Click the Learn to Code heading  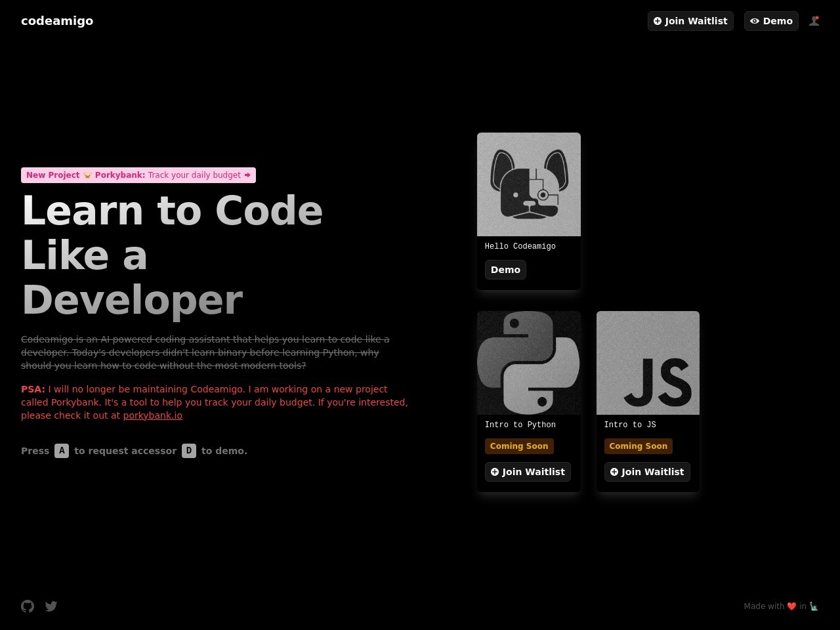pos(173,255)
